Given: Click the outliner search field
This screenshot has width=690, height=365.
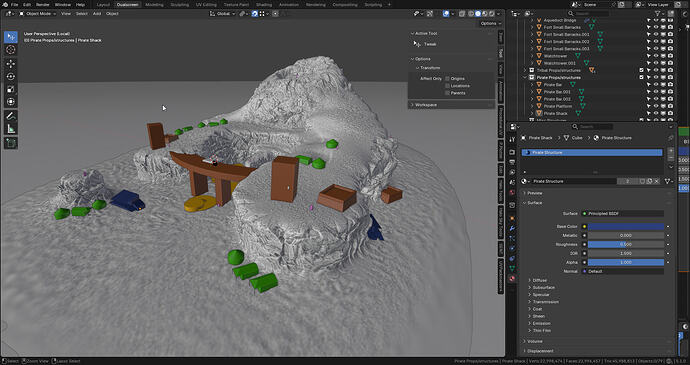Looking at the screenshot, I should (587, 14).
